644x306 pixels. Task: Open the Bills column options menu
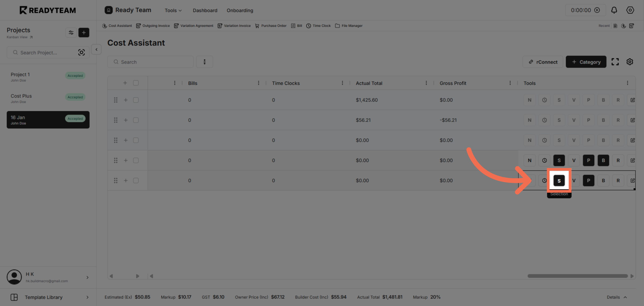point(258,83)
